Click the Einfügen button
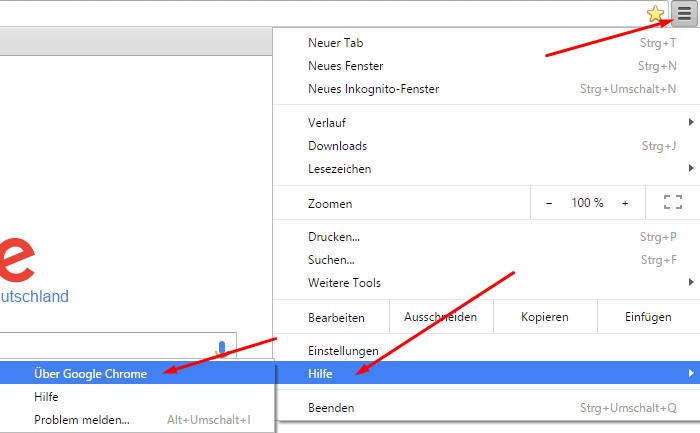700x433 pixels. [649, 317]
